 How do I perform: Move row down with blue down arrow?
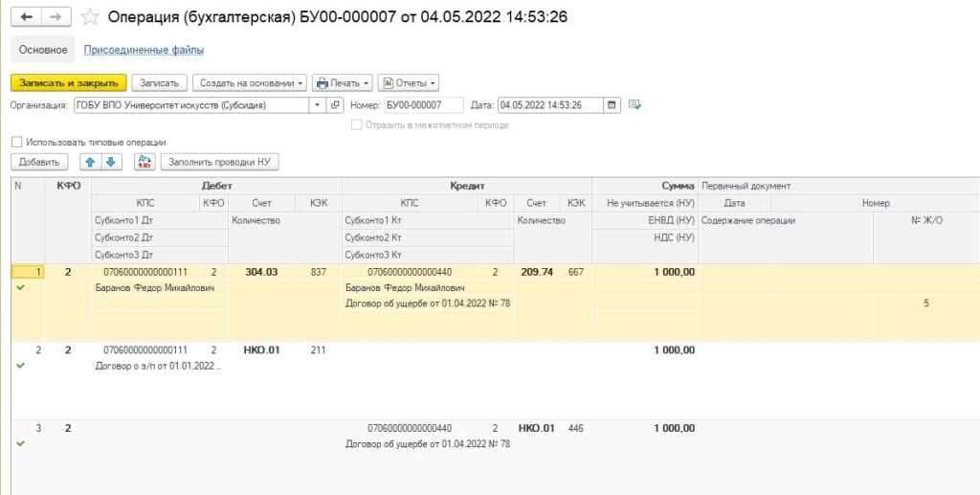[x=110, y=162]
